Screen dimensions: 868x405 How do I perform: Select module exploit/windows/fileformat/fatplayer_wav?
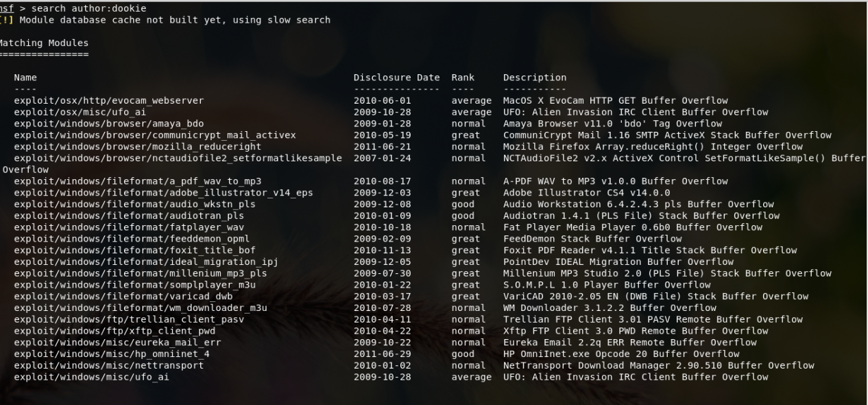129,227
